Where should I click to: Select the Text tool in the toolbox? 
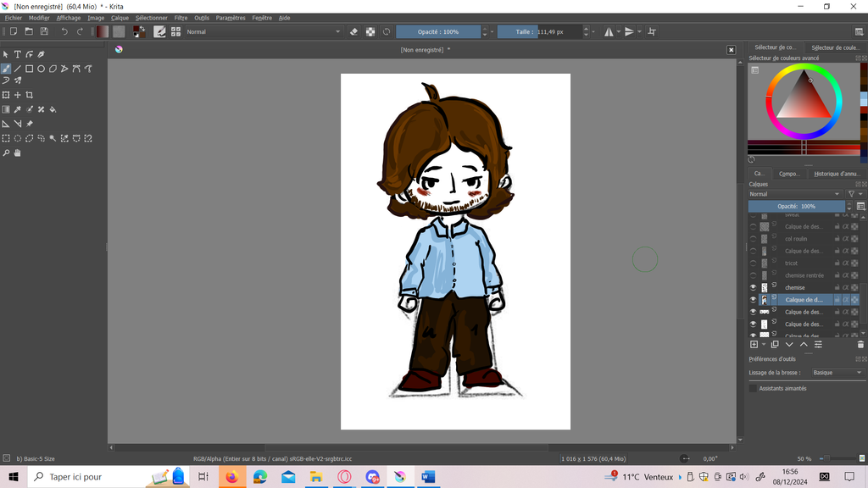click(17, 54)
